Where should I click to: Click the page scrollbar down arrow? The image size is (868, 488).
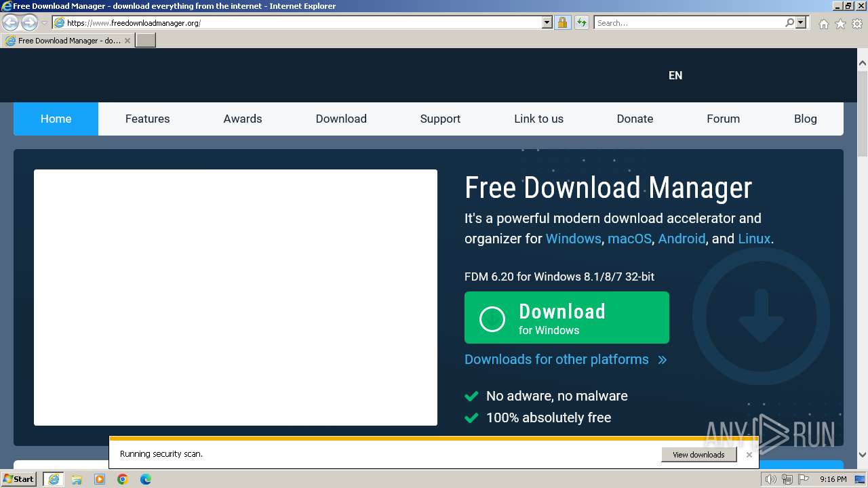click(x=862, y=455)
